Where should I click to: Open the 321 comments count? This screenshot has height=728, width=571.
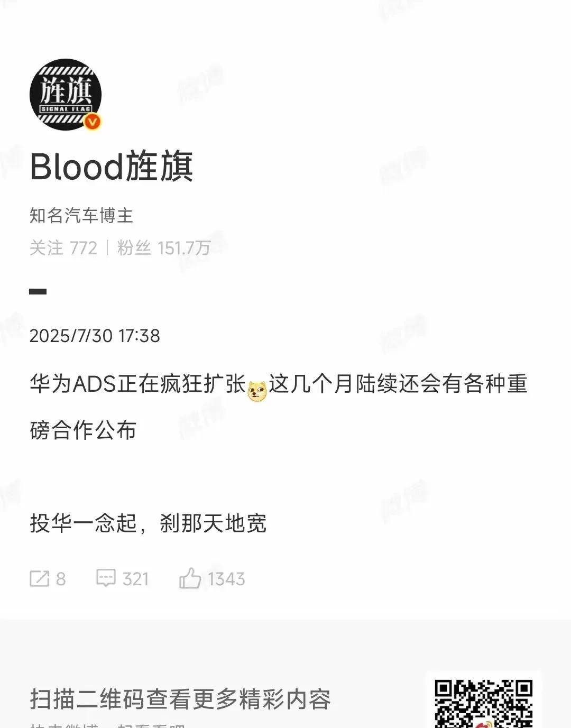pos(135,579)
